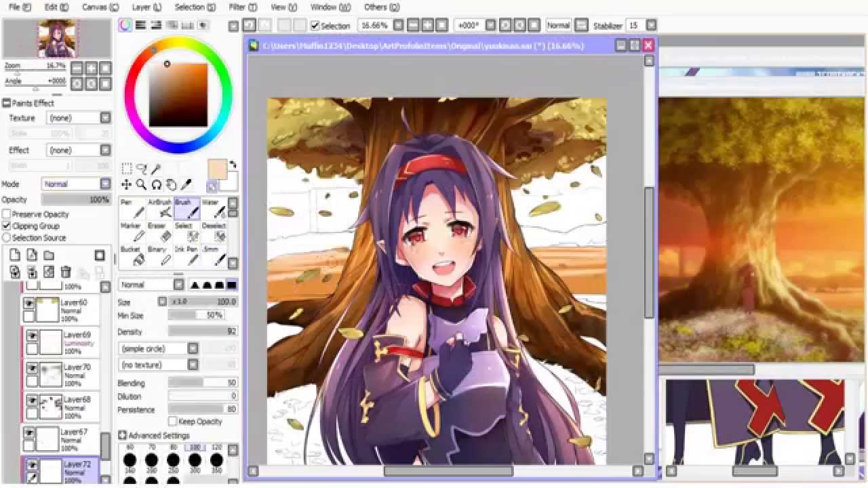Select the 100 brush size preset

(195, 457)
